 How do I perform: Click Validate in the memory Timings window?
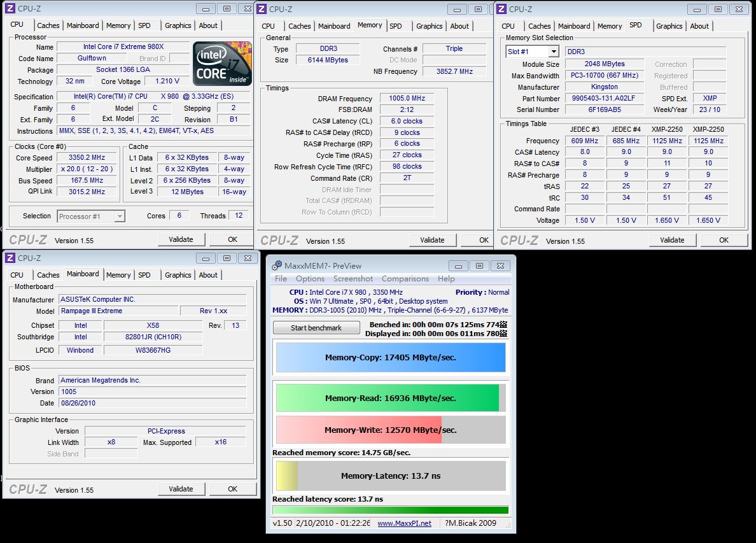[432, 240]
